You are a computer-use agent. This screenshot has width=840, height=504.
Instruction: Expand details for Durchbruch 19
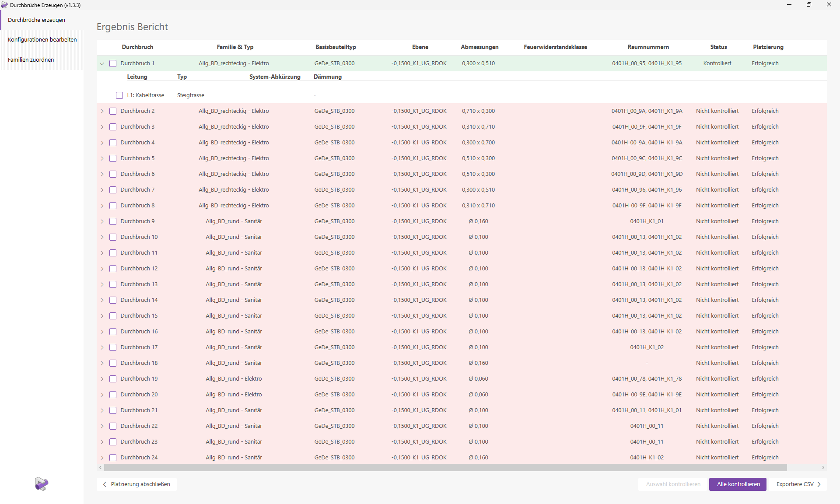pos(102,379)
